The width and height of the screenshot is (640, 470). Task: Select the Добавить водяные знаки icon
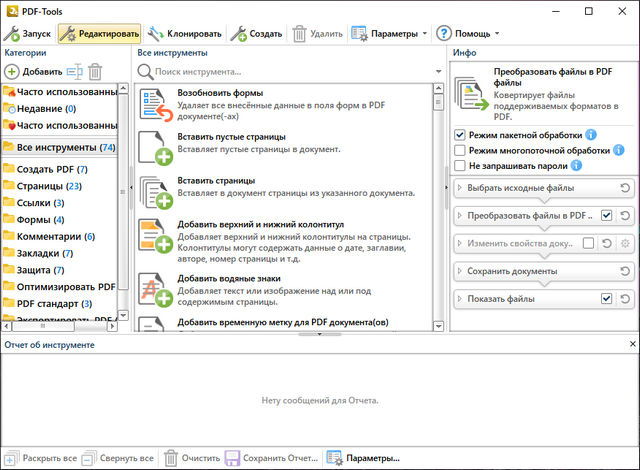[155, 289]
